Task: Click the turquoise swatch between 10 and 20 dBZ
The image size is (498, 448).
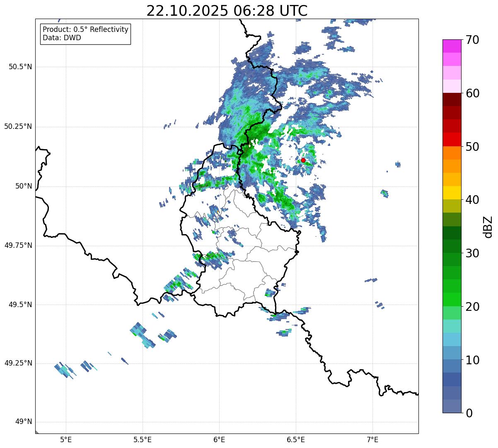Action: click(x=452, y=326)
